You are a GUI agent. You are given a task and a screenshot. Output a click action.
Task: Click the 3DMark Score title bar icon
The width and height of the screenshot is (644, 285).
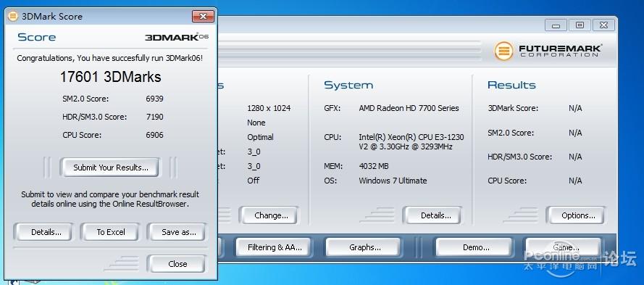point(13,17)
